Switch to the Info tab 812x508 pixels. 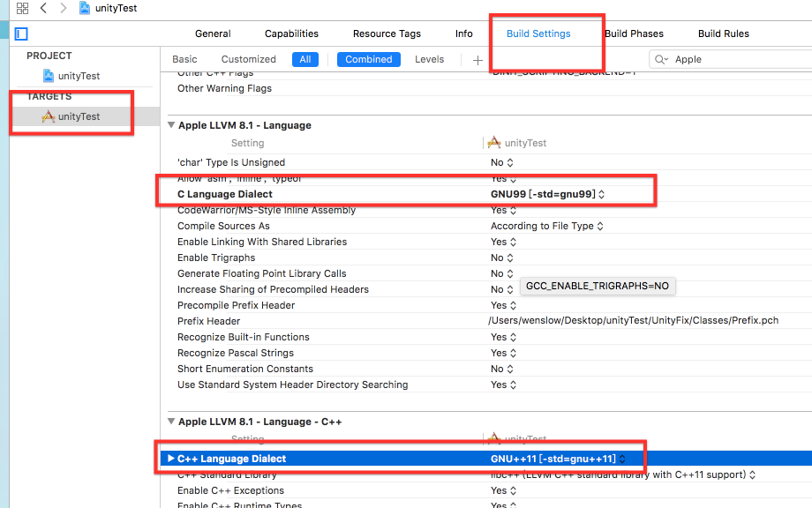click(464, 34)
